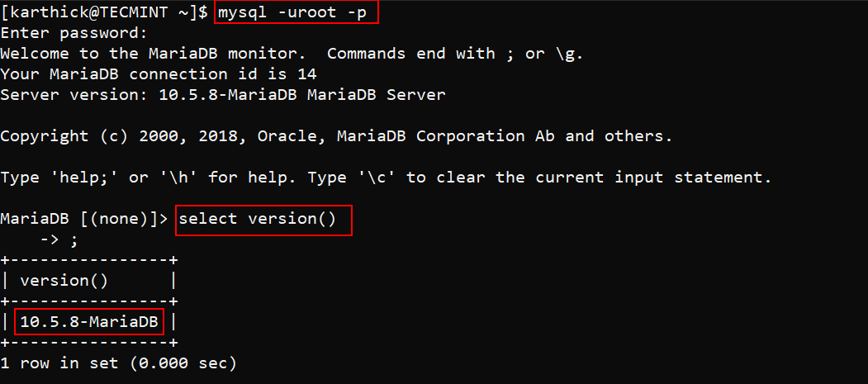Click the Enter password line

point(74,34)
